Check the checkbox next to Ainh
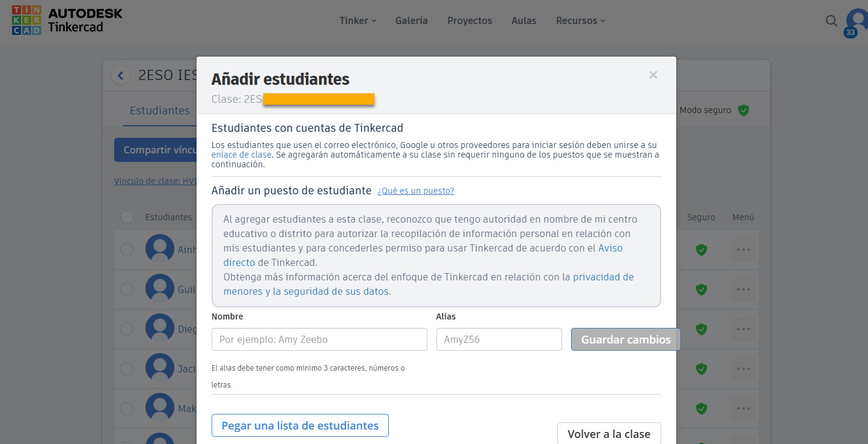The height and width of the screenshot is (444, 868). pyautogui.click(x=126, y=248)
